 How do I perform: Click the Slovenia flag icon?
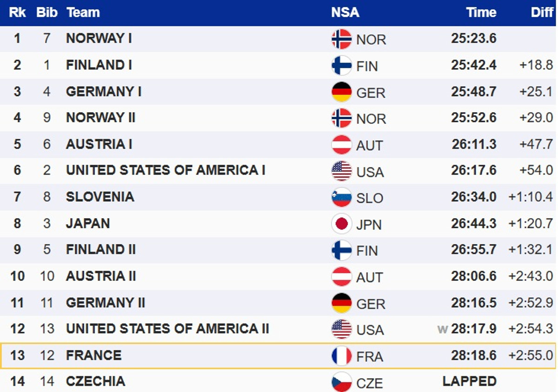pos(341,197)
